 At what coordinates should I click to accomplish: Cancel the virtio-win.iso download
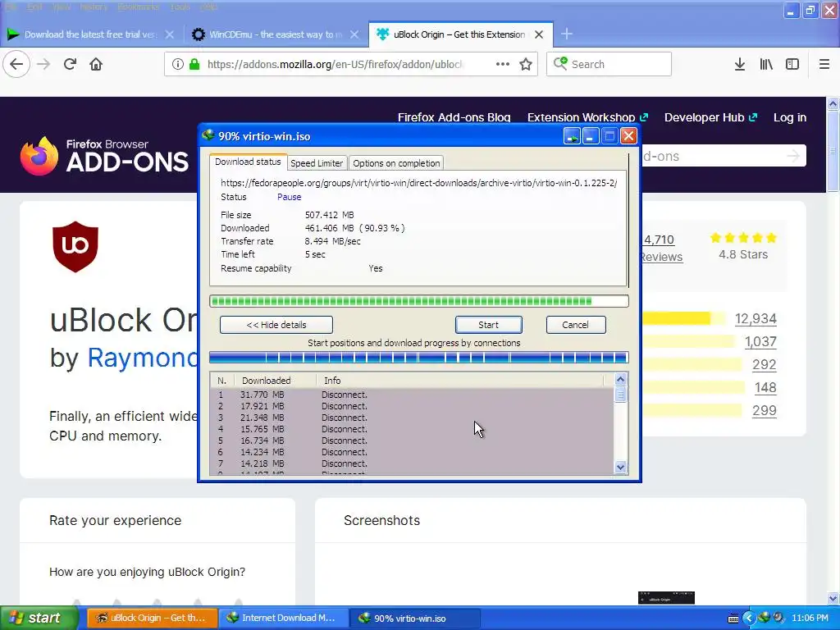pyautogui.click(x=576, y=325)
